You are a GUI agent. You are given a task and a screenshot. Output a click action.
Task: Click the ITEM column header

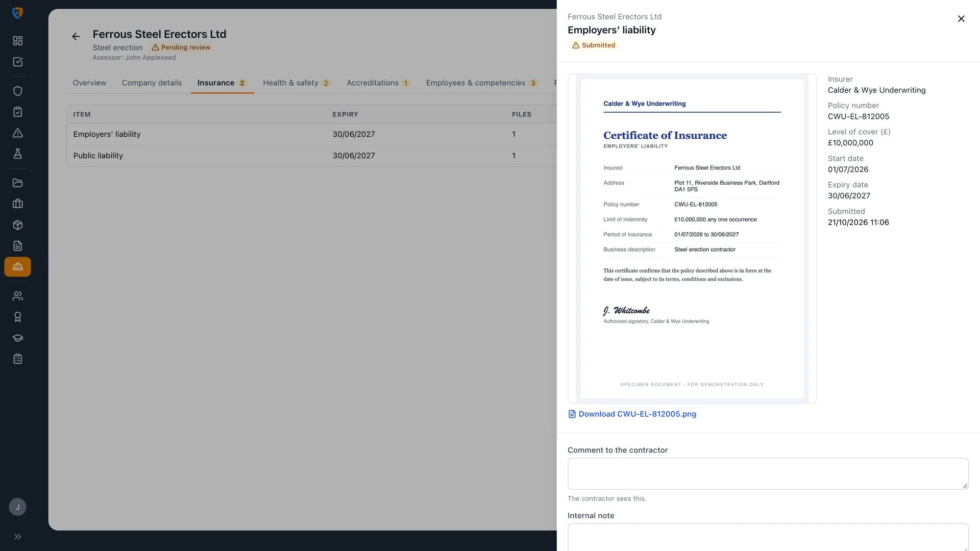tap(82, 114)
